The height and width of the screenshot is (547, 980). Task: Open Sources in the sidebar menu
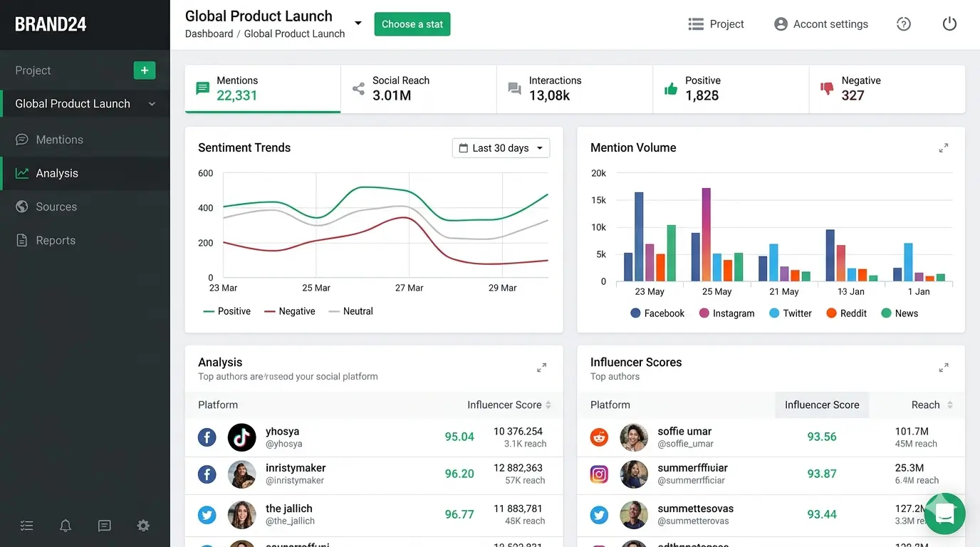(x=56, y=207)
